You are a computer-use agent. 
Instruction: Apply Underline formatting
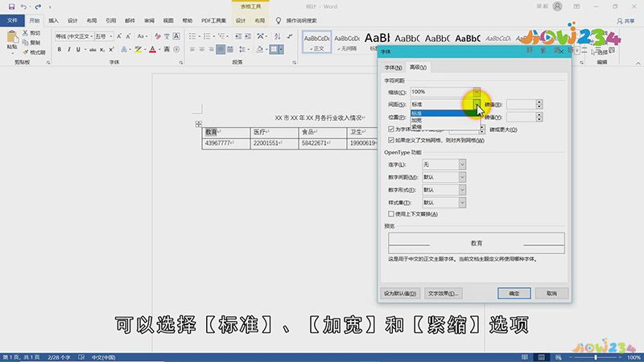[78, 49]
